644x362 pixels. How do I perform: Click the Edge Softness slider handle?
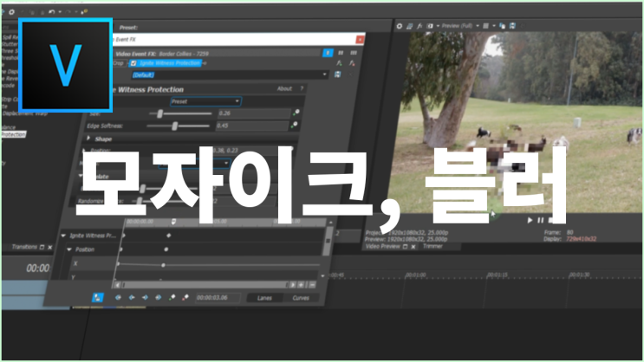pyautogui.click(x=174, y=126)
